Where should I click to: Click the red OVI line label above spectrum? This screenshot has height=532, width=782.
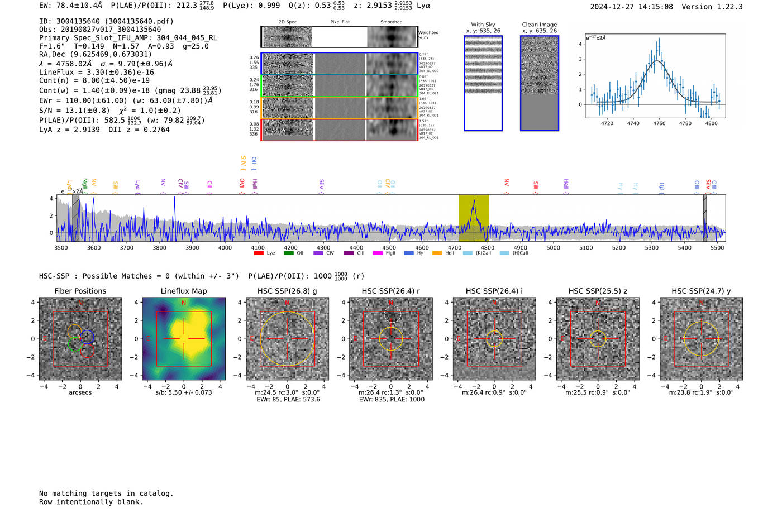click(242, 185)
